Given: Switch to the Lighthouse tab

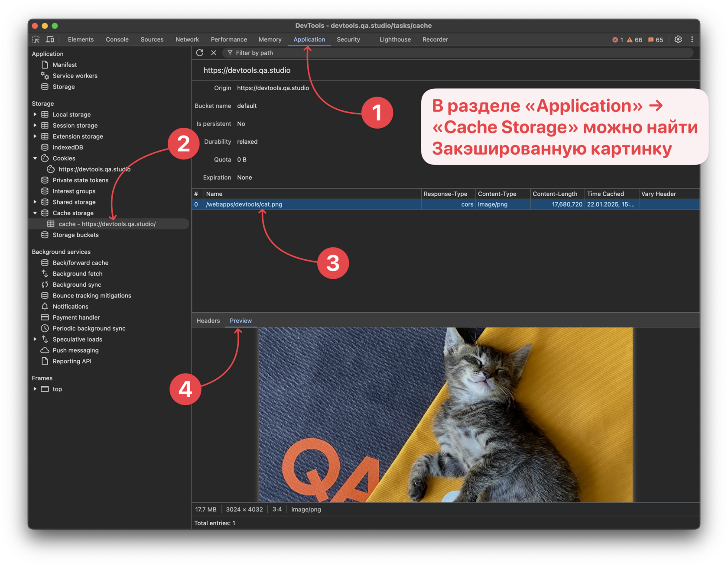Looking at the screenshot, I should pyautogui.click(x=395, y=39).
